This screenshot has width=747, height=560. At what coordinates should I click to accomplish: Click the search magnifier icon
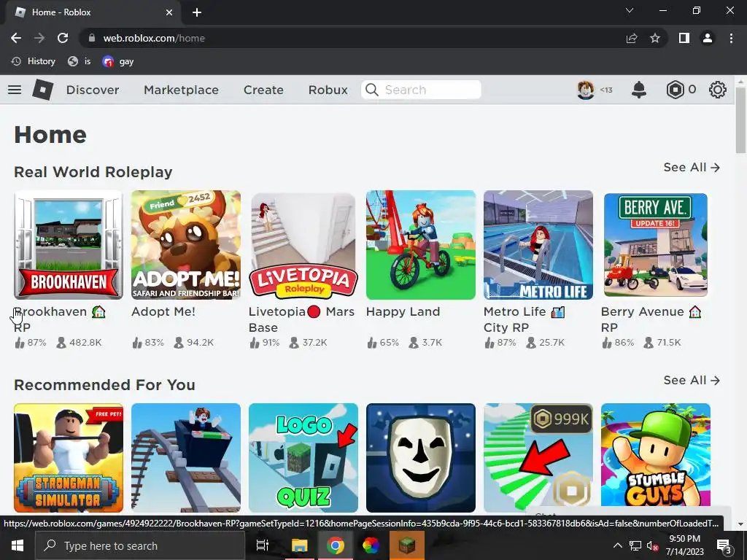pos(372,90)
